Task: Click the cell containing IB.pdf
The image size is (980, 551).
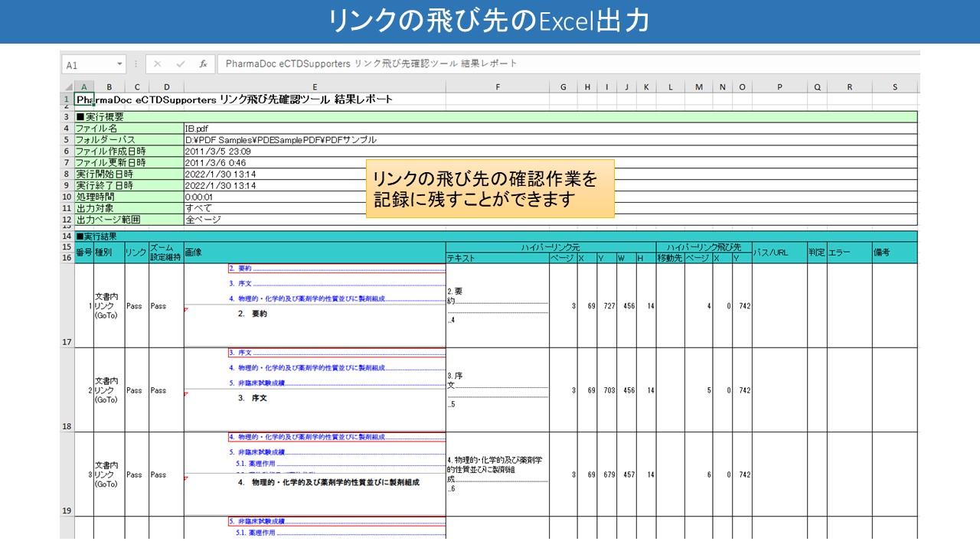Action: pyautogui.click(x=550, y=129)
